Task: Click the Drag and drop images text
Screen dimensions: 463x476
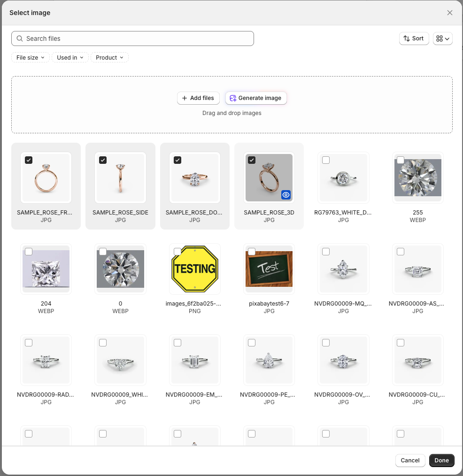Action: coord(232,113)
